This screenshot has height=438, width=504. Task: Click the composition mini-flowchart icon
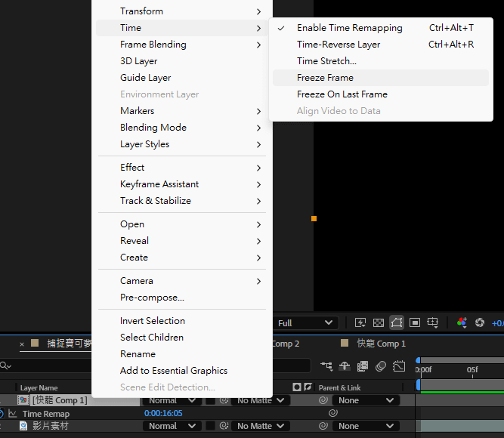326,366
